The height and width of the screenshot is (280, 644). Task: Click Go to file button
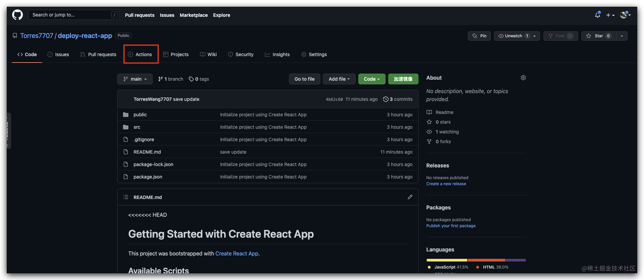305,79
